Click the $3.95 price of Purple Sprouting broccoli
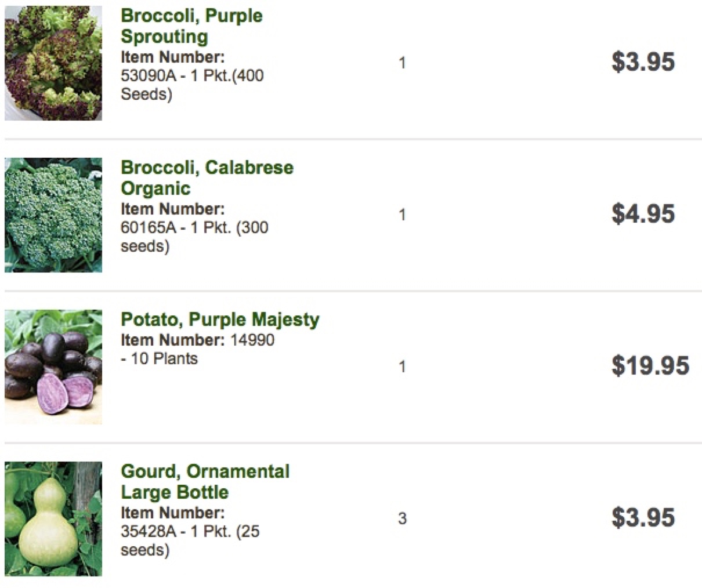This screenshot has width=702, height=588. point(643,62)
